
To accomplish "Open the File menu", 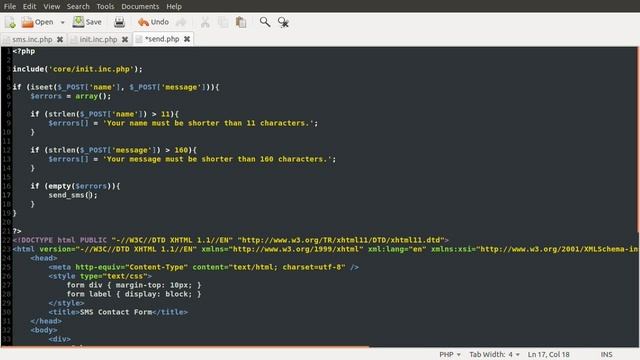I will pos(10,7).
